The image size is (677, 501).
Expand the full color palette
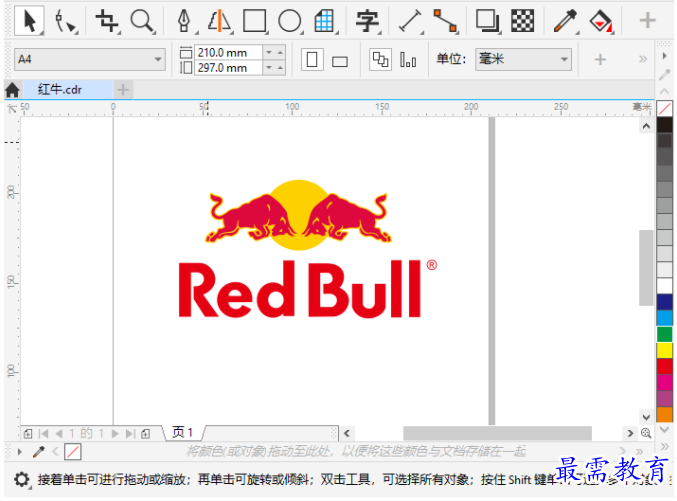point(664,447)
